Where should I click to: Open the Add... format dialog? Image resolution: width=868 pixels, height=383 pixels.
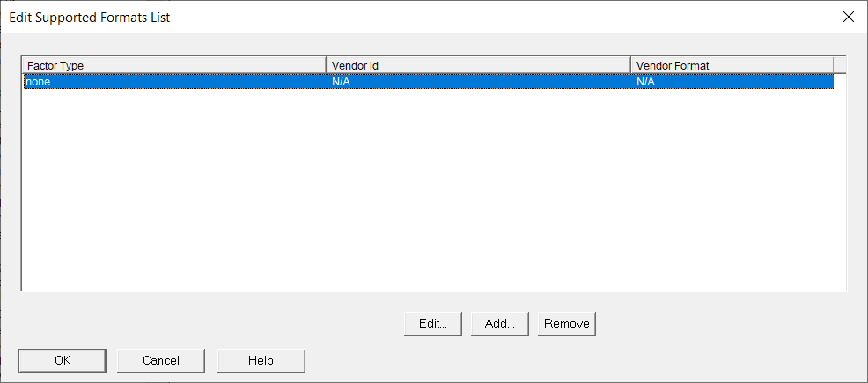[x=499, y=323]
